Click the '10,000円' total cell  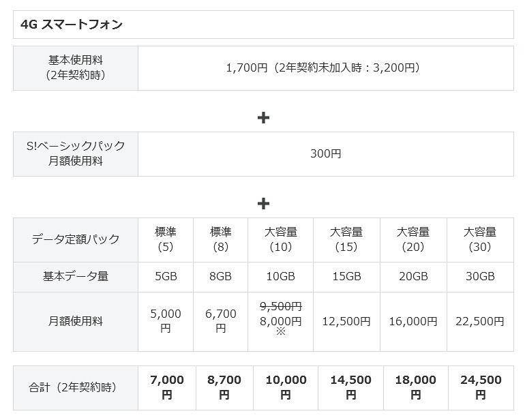tap(286, 388)
